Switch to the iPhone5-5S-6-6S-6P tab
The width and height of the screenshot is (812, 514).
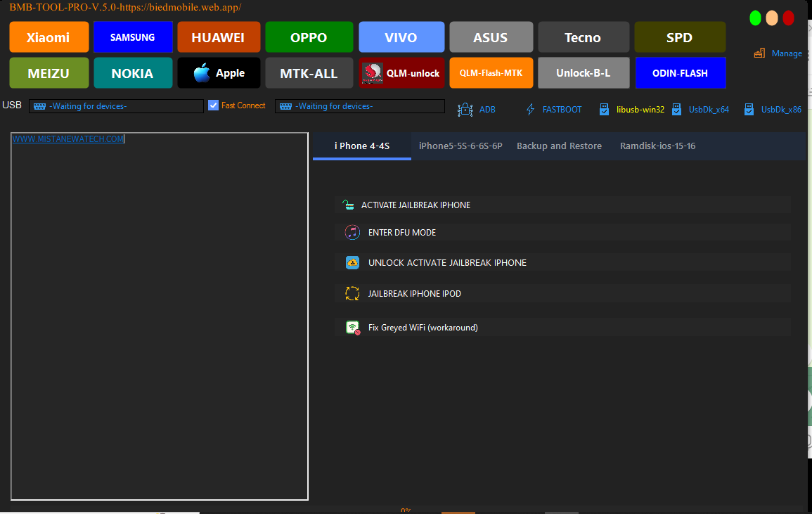tap(460, 146)
